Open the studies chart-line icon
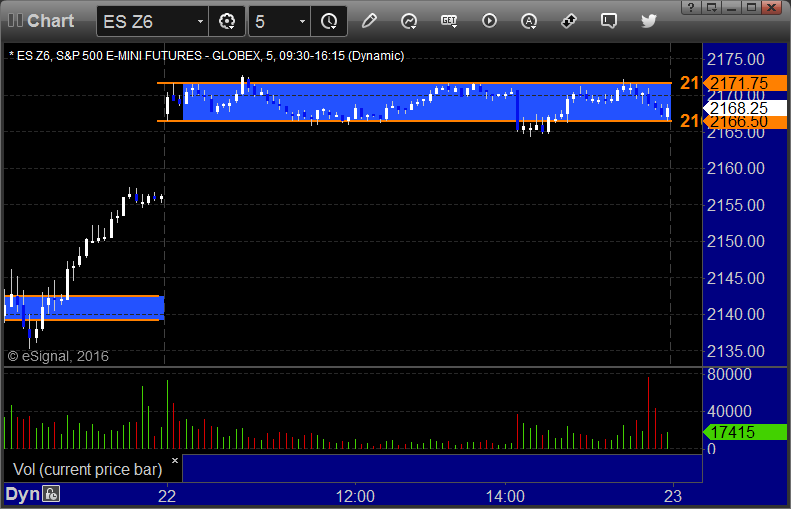791x509 pixels. click(x=409, y=21)
